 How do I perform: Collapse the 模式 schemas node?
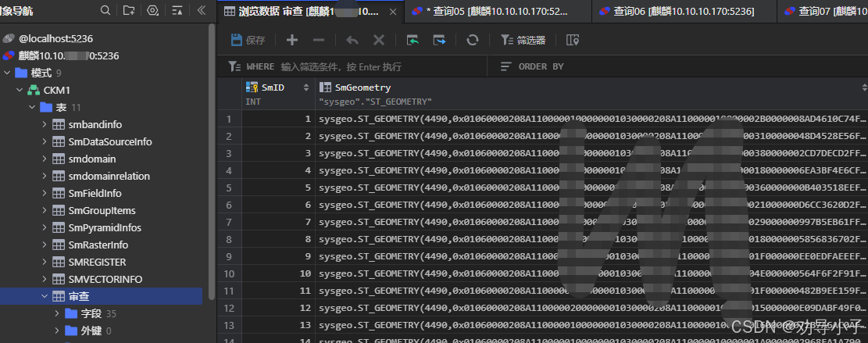(x=7, y=73)
